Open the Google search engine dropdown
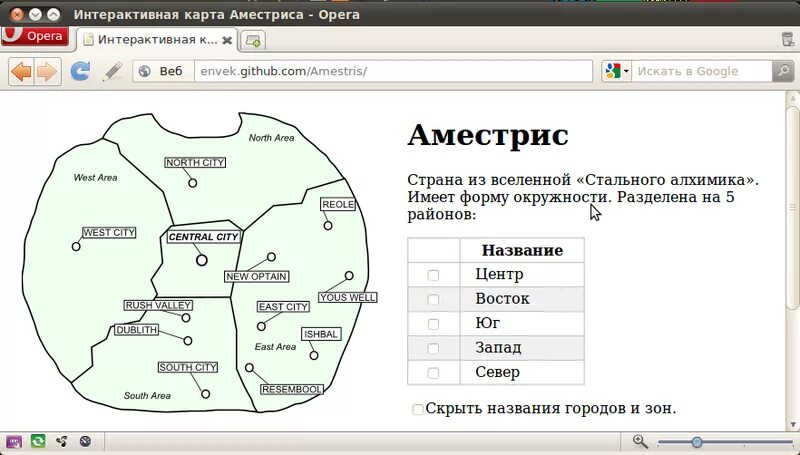The height and width of the screenshot is (455, 800). tap(616, 71)
